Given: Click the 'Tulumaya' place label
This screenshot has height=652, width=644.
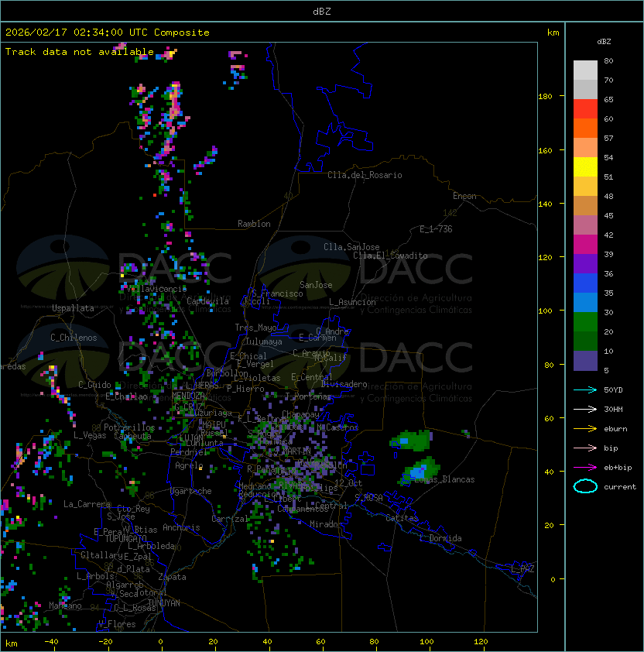Looking at the screenshot, I should [x=264, y=341].
